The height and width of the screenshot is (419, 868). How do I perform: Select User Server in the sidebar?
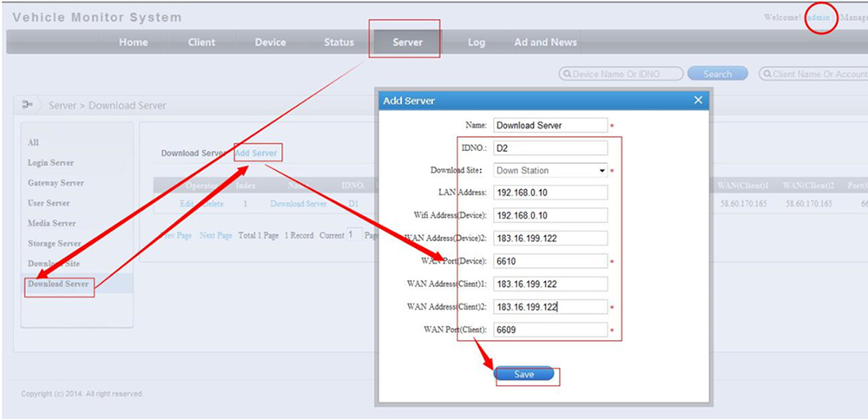click(x=49, y=203)
